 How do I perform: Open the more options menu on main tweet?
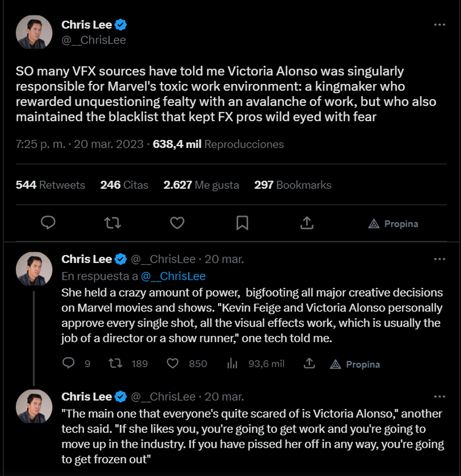point(439,25)
